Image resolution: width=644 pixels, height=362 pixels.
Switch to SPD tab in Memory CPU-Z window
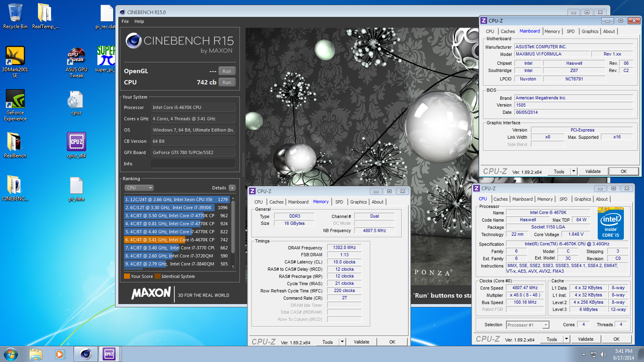(339, 202)
